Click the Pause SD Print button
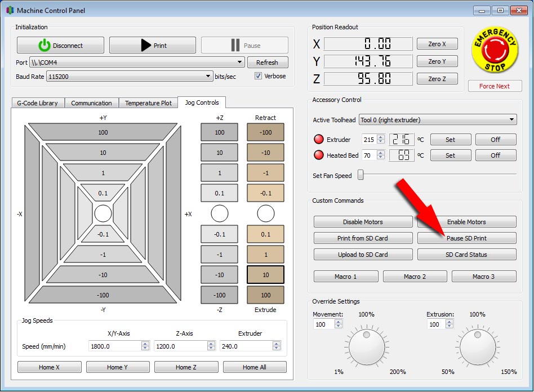This screenshot has width=534, height=392. [466, 238]
